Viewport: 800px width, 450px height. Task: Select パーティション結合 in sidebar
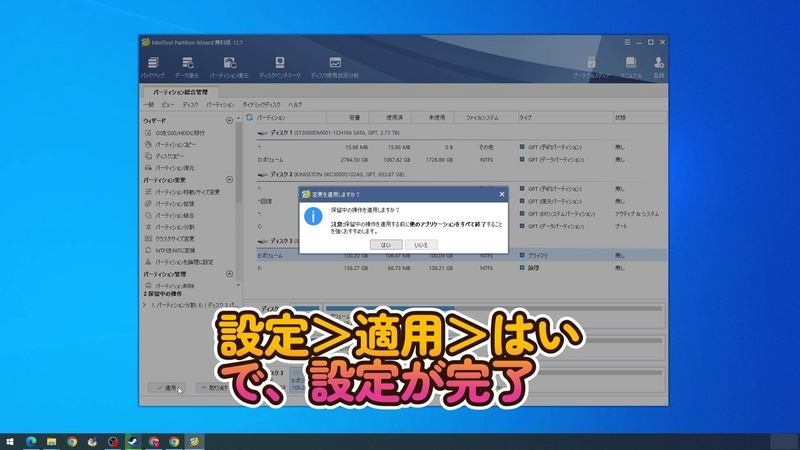[169, 215]
